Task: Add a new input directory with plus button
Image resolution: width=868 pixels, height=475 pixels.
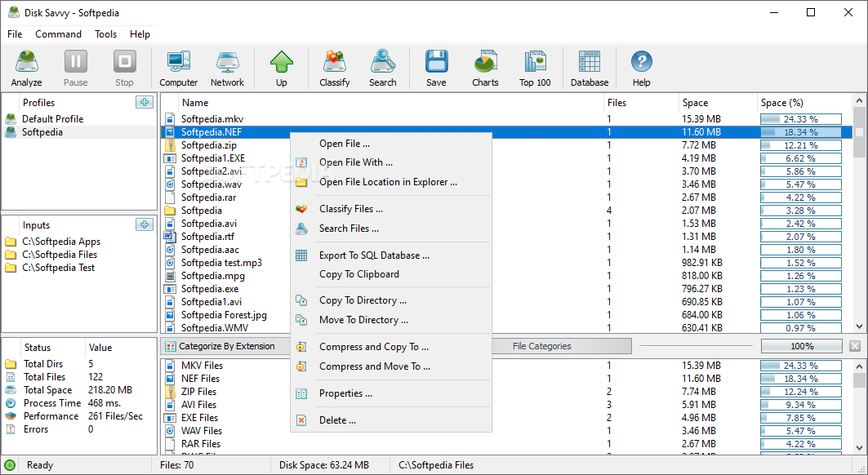Action: [145, 224]
